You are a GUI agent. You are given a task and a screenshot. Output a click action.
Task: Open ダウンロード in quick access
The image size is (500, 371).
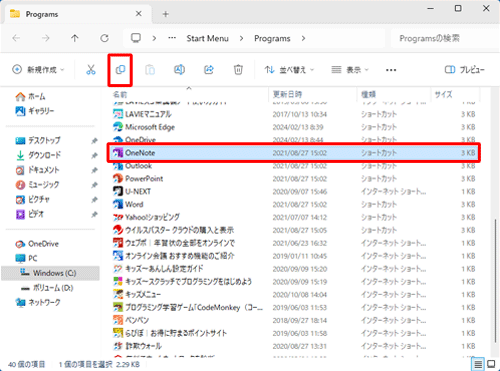coord(38,155)
